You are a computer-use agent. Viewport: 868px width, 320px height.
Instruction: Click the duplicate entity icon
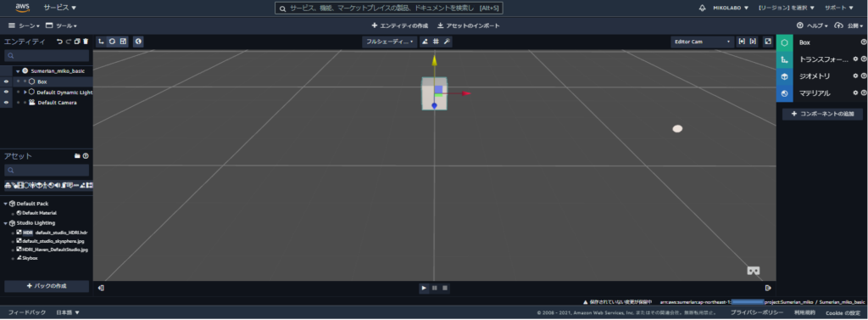77,42
